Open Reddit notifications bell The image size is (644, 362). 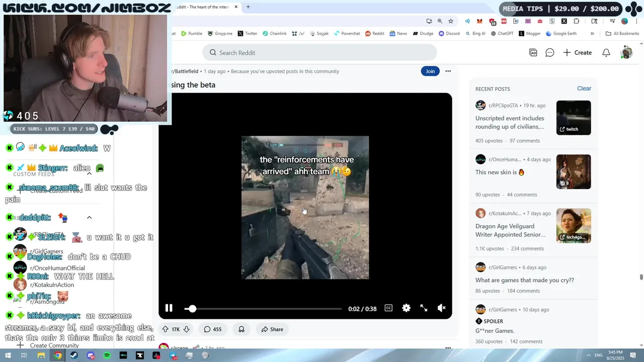tap(606, 53)
